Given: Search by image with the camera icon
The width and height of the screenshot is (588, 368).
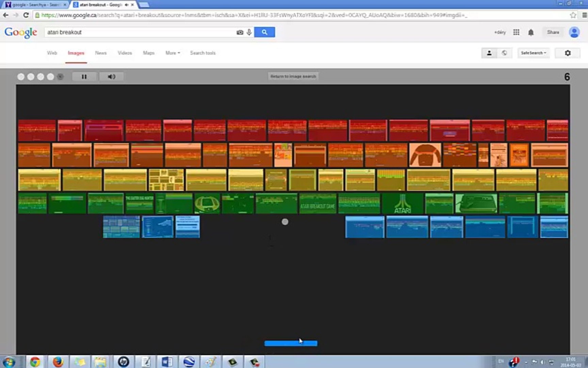Looking at the screenshot, I should pyautogui.click(x=240, y=32).
